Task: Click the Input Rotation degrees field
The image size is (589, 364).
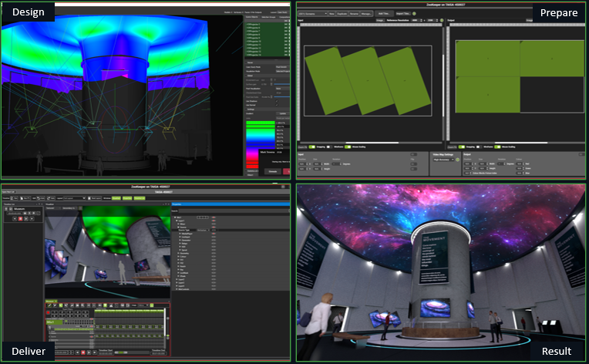Action: tap(337, 163)
